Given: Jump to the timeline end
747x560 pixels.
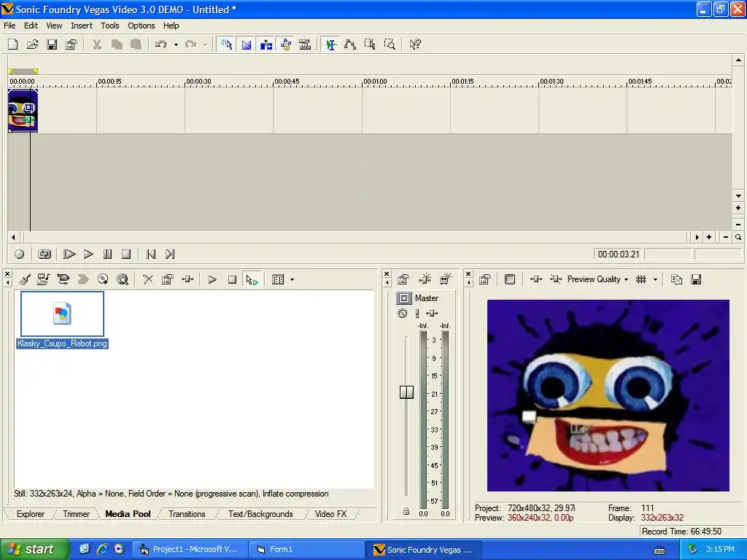Looking at the screenshot, I should point(170,254).
